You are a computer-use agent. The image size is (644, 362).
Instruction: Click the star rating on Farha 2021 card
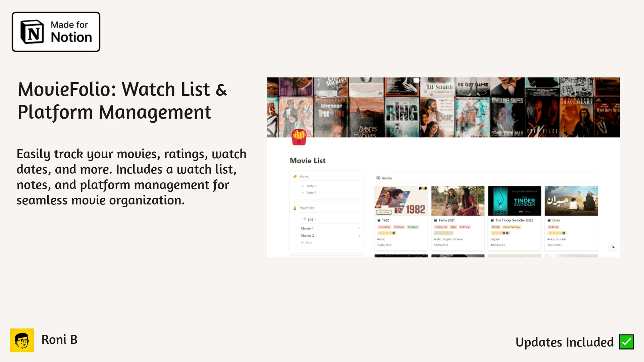click(x=444, y=233)
